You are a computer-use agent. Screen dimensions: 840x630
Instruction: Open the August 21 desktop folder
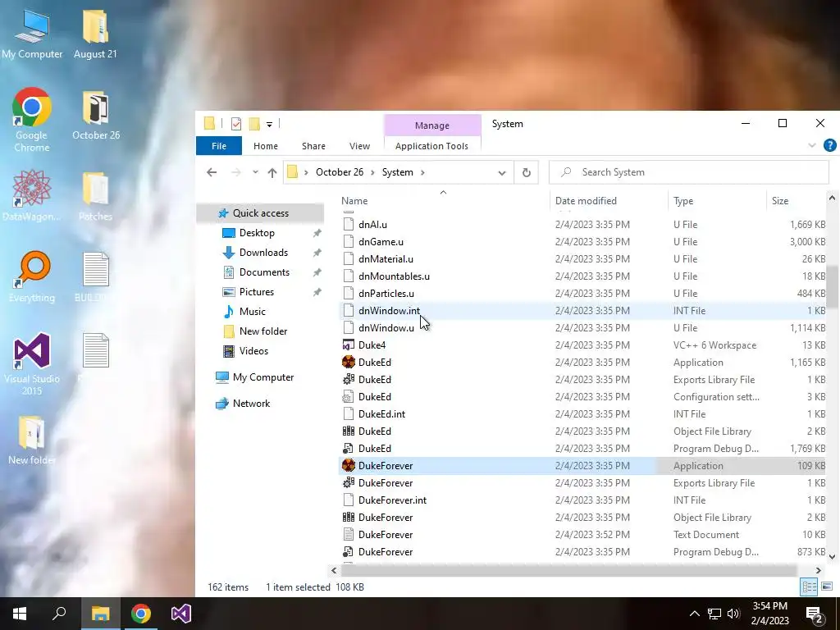pos(95,33)
